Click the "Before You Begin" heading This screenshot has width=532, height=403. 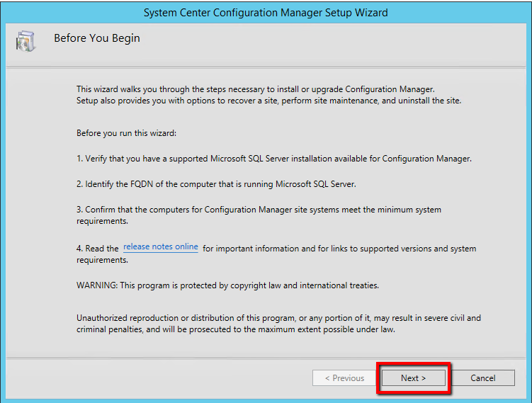pos(97,39)
